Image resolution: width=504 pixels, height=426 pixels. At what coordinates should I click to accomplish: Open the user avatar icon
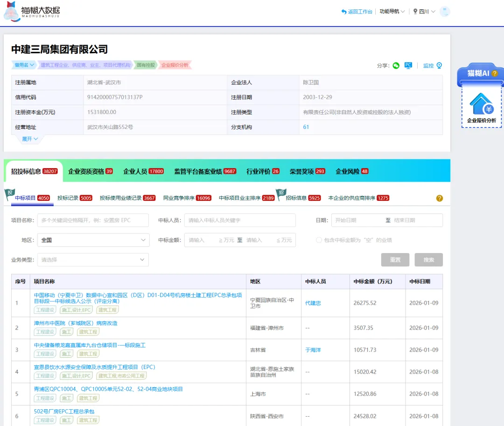pyautogui.click(x=445, y=12)
